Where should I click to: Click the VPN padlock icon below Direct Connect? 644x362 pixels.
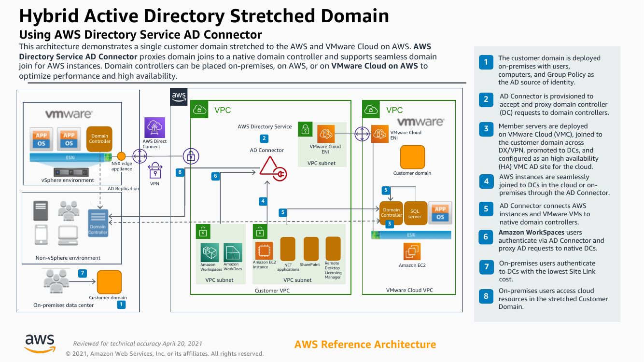pyautogui.click(x=154, y=171)
